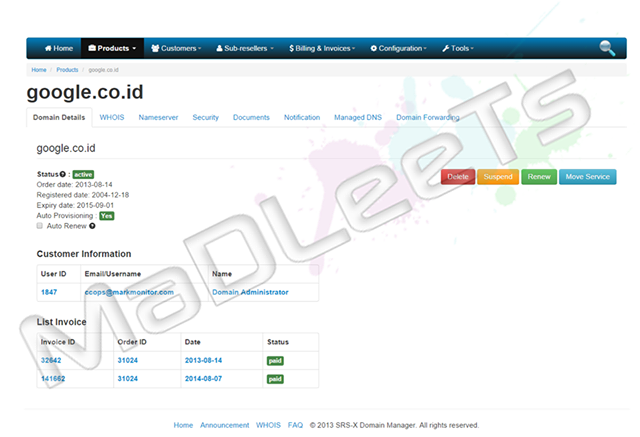The height and width of the screenshot is (437, 640).
Task: Click paid badge for invoice 141662
Action: pyautogui.click(x=275, y=379)
